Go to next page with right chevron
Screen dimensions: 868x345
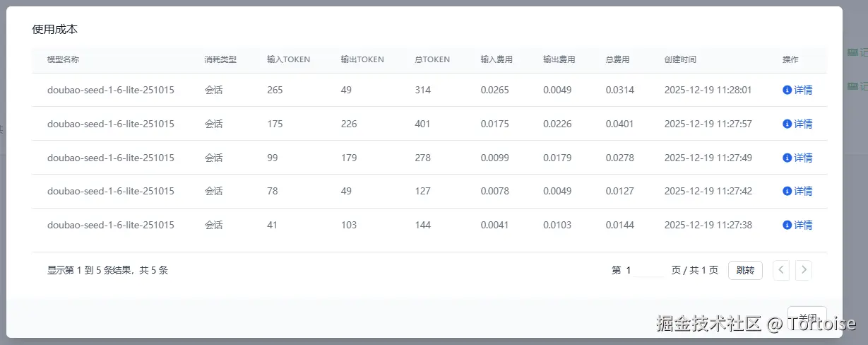(804, 270)
